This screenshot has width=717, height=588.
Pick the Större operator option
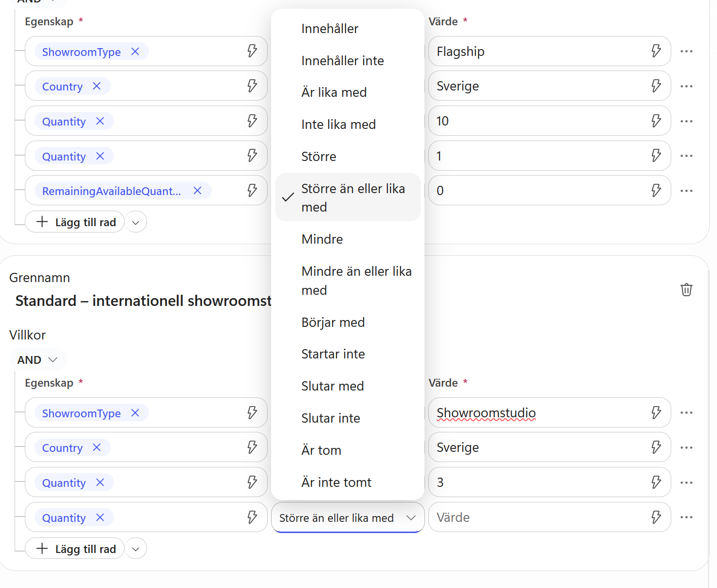348,157
